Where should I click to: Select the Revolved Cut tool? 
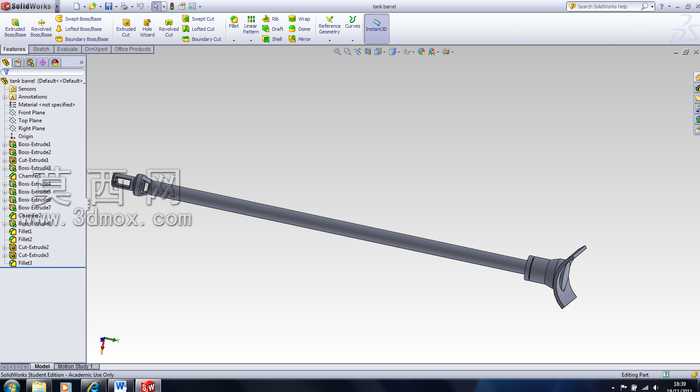168,28
